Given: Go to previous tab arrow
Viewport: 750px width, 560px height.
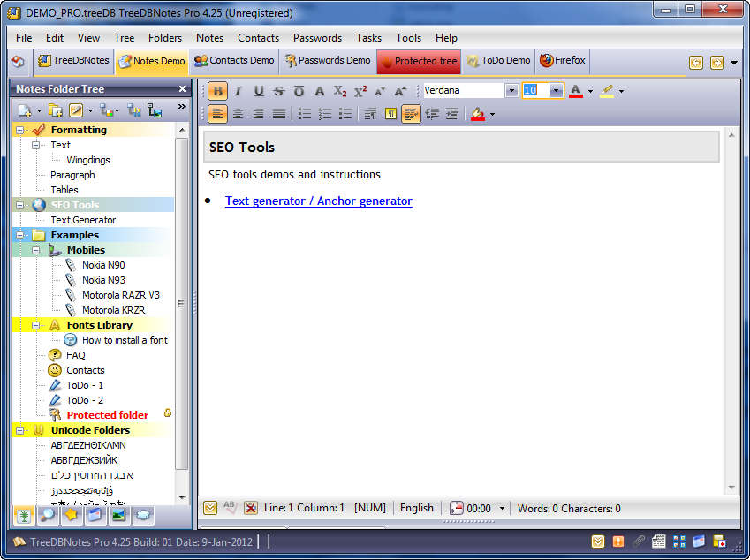Looking at the screenshot, I should [696, 62].
